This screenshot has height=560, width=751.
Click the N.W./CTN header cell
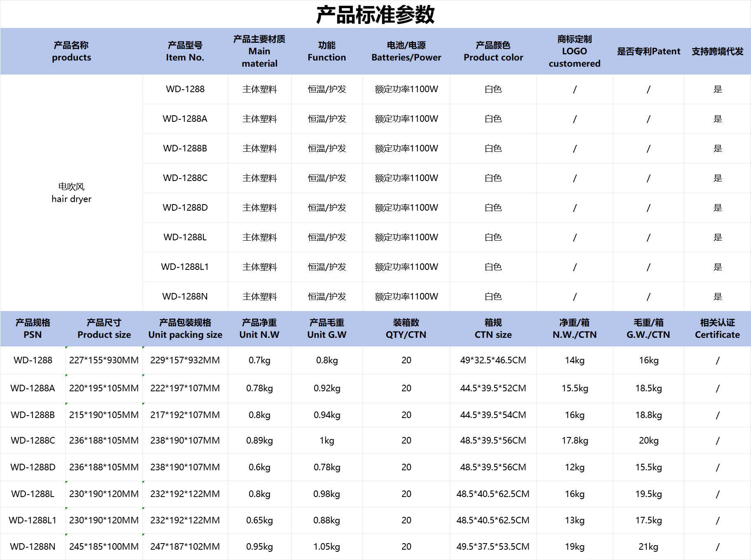click(575, 329)
